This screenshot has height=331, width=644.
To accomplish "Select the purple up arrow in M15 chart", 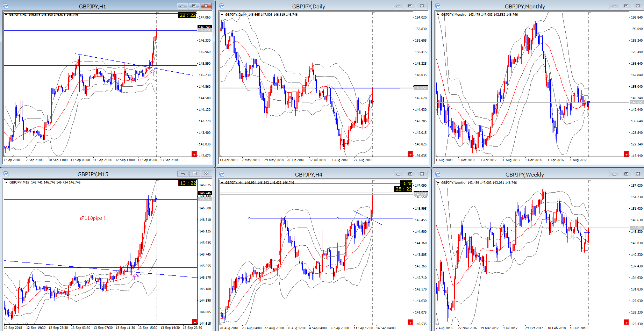I will [x=136, y=277].
